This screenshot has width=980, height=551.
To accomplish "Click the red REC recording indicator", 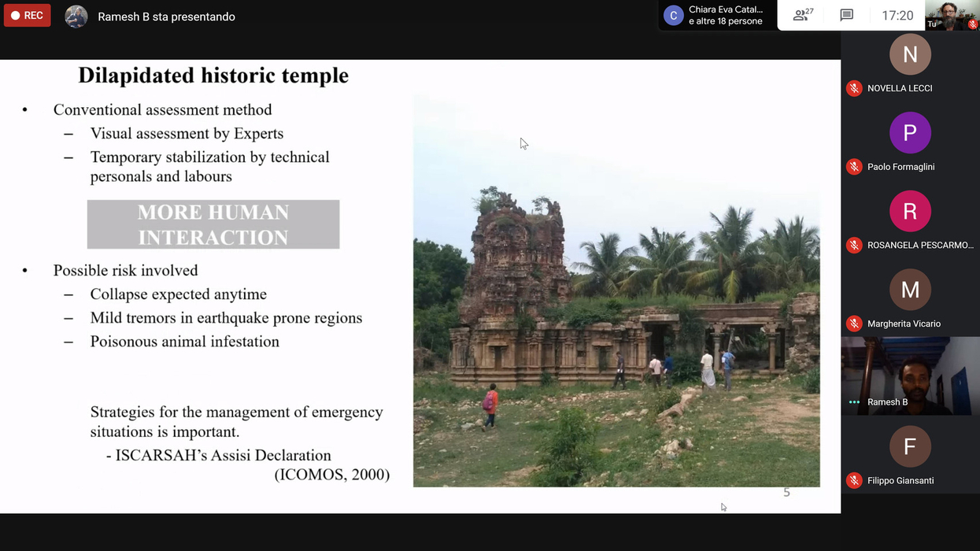I will pyautogui.click(x=28, y=16).
